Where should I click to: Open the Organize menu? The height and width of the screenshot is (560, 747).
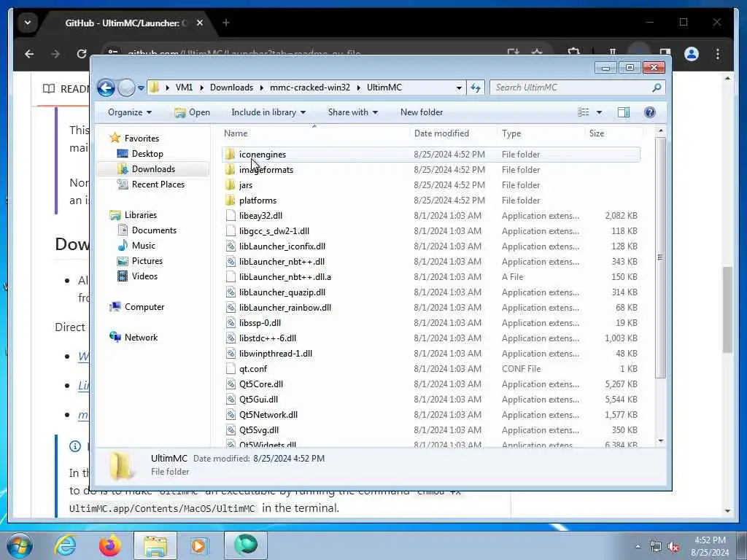(130, 112)
